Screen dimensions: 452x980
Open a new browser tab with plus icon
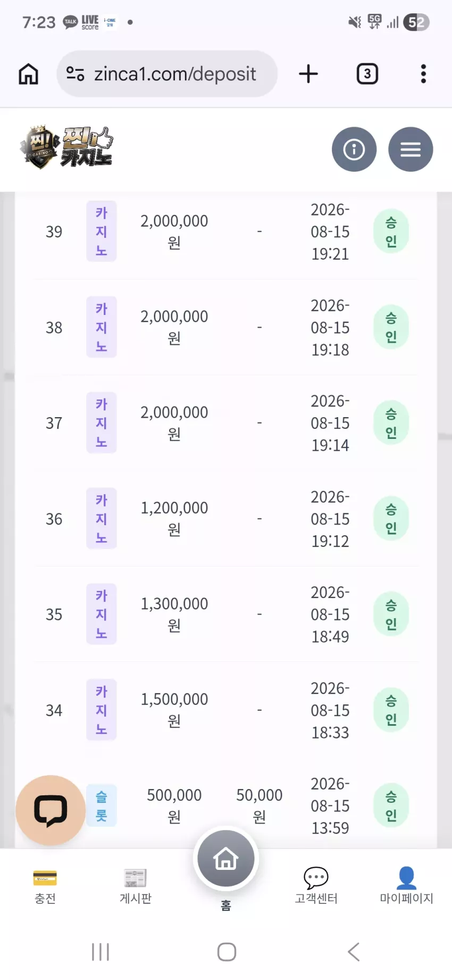pyautogui.click(x=308, y=74)
